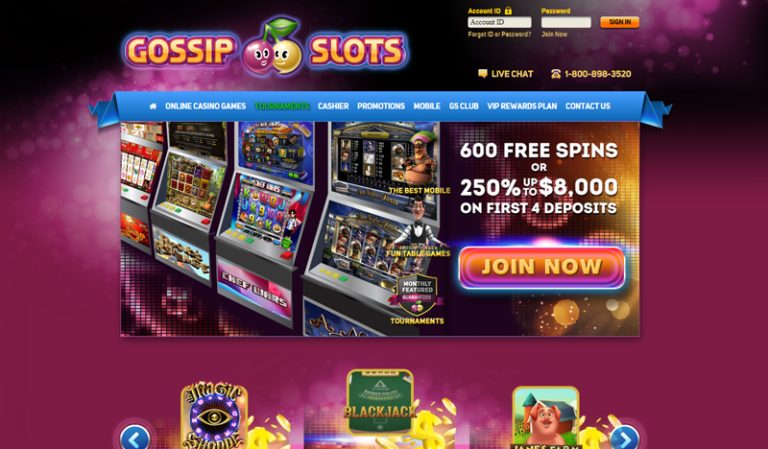768x449 pixels.
Task: Open the Cashier menu item
Action: 333,106
